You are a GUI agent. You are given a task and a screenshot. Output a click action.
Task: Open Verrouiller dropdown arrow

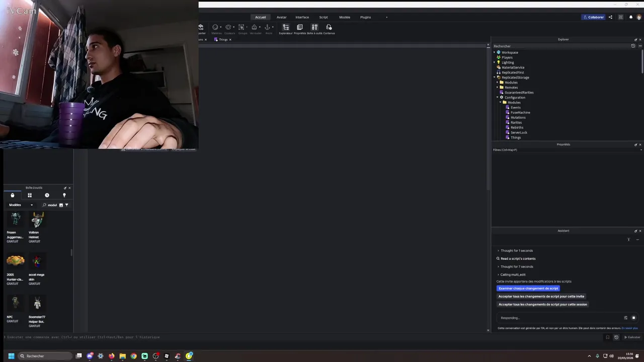[260, 27]
